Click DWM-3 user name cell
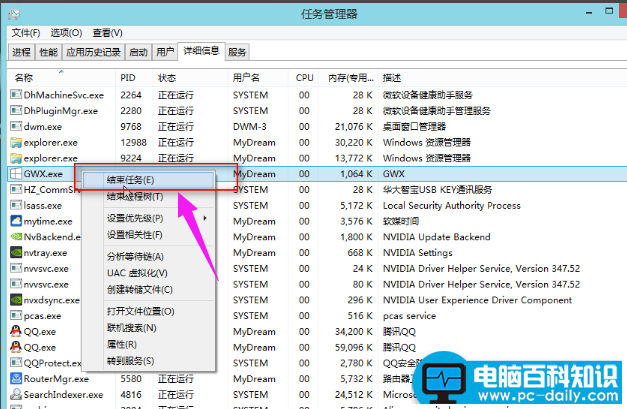 pyautogui.click(x=250, y=126)
